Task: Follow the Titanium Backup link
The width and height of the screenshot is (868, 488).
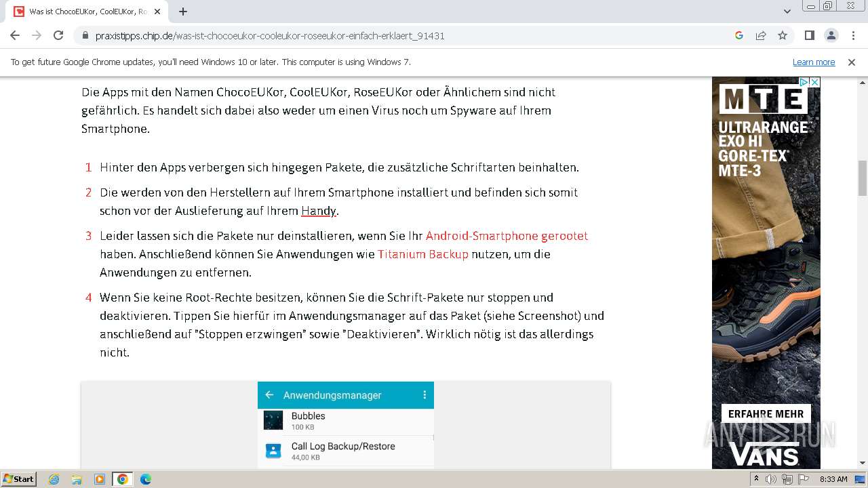Action: tap(423, 254)
